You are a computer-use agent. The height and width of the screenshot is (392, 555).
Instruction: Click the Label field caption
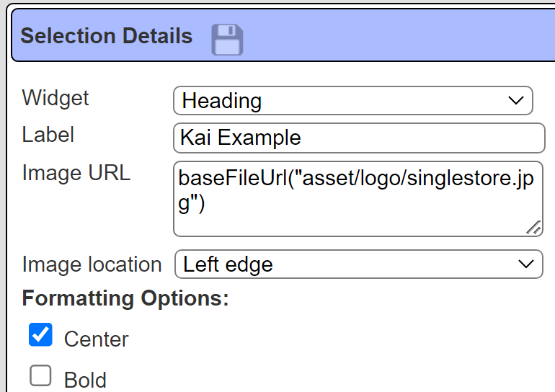point(48,135)
